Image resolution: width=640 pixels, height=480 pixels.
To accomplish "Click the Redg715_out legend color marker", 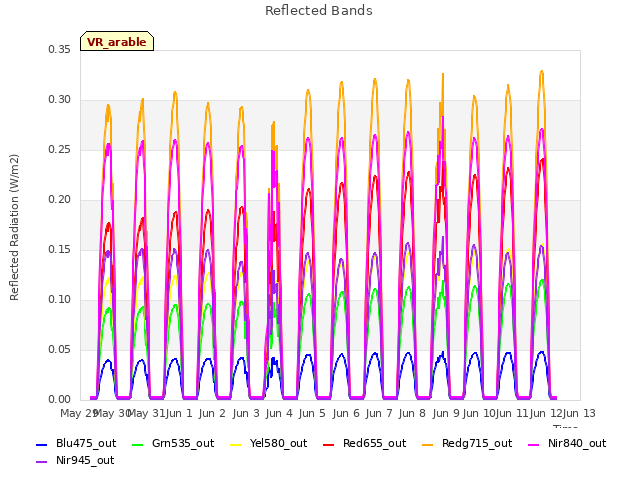I will pos(428,444).
